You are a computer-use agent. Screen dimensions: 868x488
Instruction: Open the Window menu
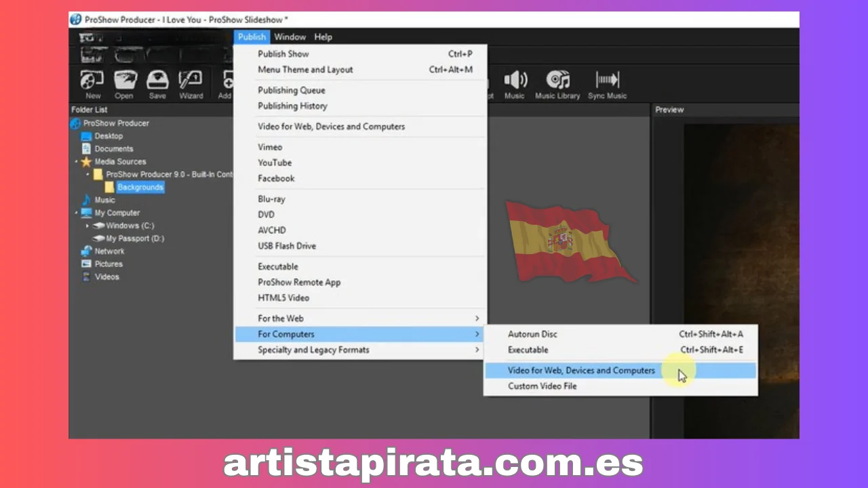[290, 37]
